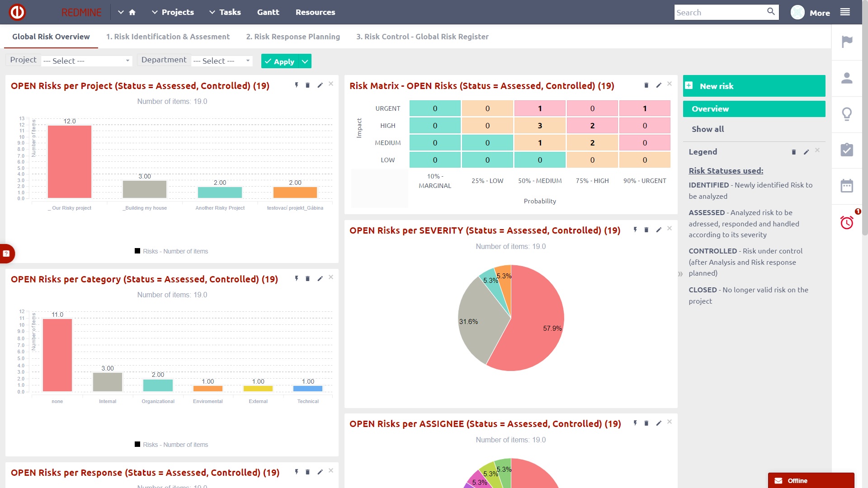Delete the Risks per Response widget
The image size is (868, 488).
point(308,472)
